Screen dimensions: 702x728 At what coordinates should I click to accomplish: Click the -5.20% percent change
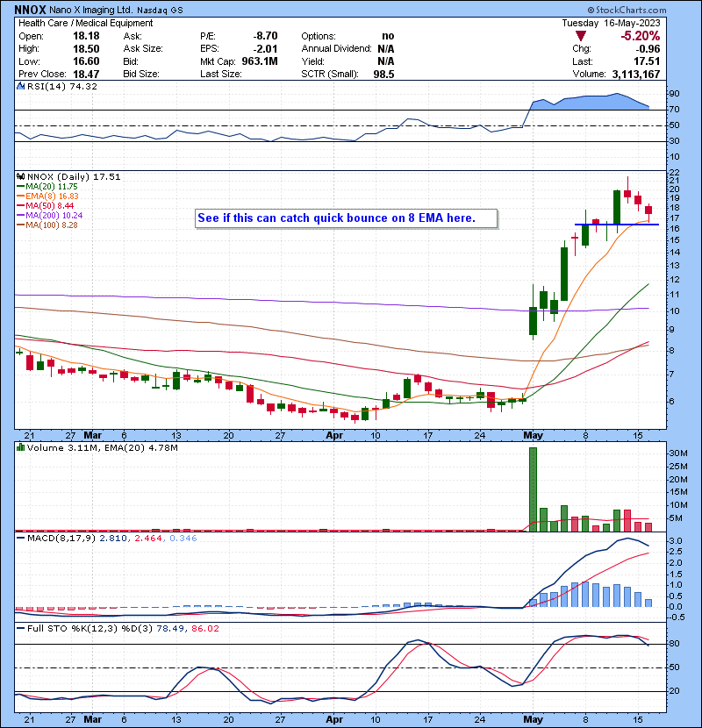pos(641,36)
